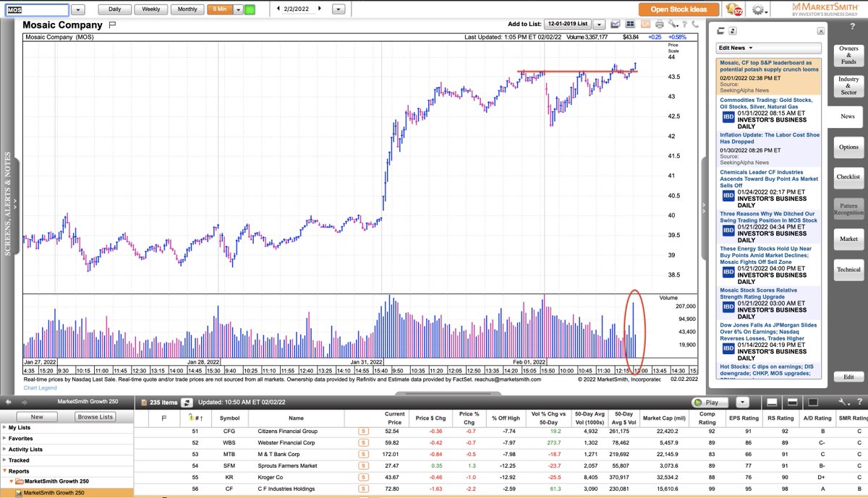Open the Add to List dropdown arrow
This screenshot has width=868, height=498.
click(x=598, y=24)
